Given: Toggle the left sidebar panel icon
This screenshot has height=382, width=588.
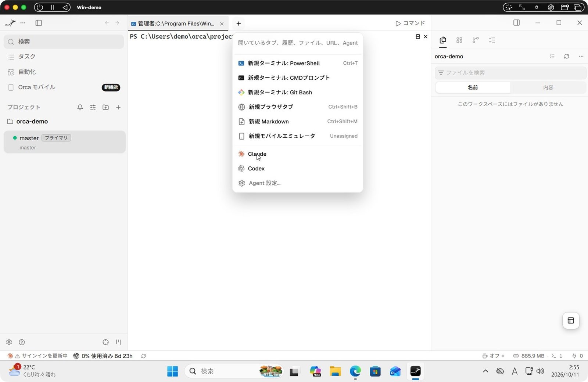Looking at the screenshot, I should 38,23.
